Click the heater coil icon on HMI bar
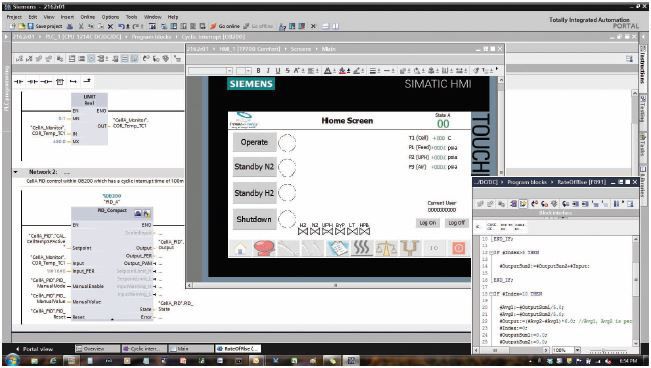 point(362,248)
